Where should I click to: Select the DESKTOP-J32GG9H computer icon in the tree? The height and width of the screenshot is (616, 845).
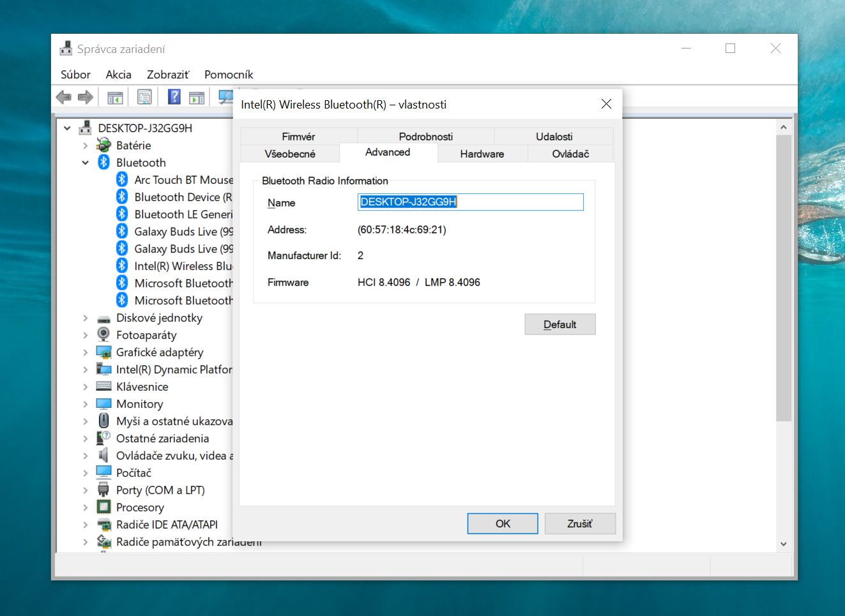pos(85,128)
